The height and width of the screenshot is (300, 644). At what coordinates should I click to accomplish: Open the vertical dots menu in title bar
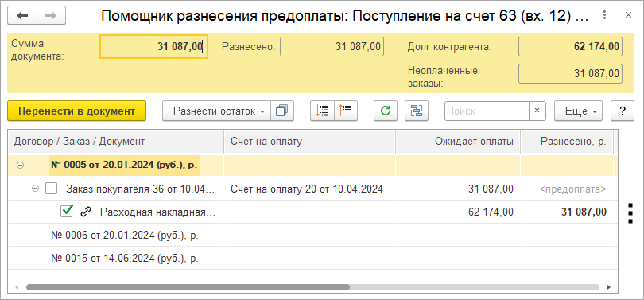[604, 16]
